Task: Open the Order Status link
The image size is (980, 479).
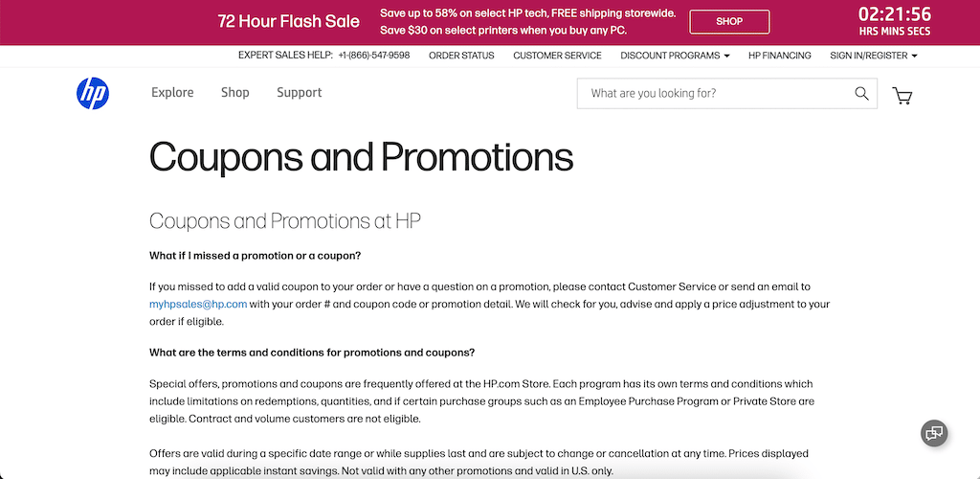Action: pos(461,56)
